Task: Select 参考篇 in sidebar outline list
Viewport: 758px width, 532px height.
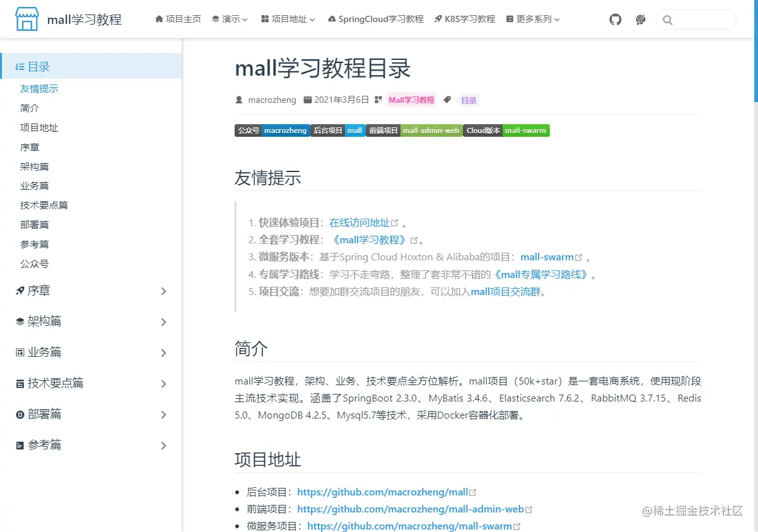Action: [x=35, y=245]
